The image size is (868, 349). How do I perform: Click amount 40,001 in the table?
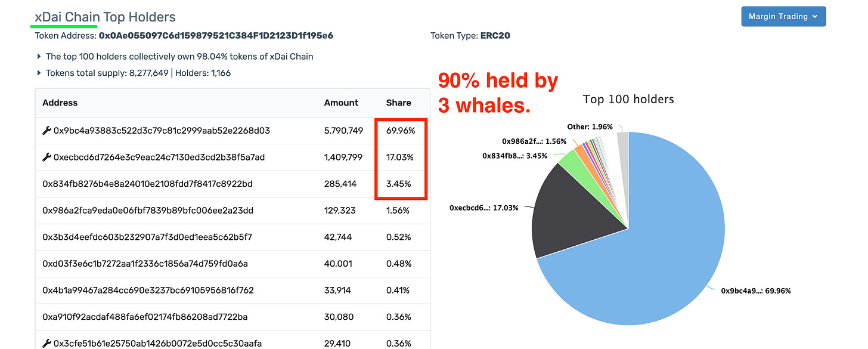coord(338,264)
